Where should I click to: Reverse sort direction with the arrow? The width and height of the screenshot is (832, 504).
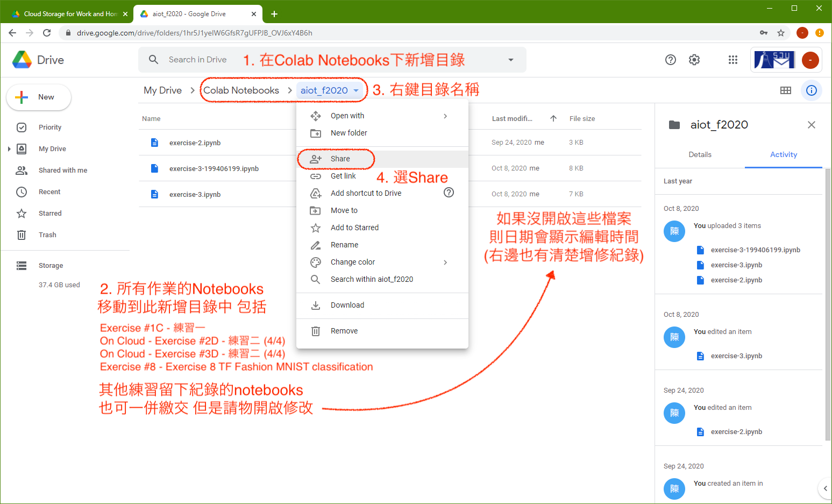(553, 118)
